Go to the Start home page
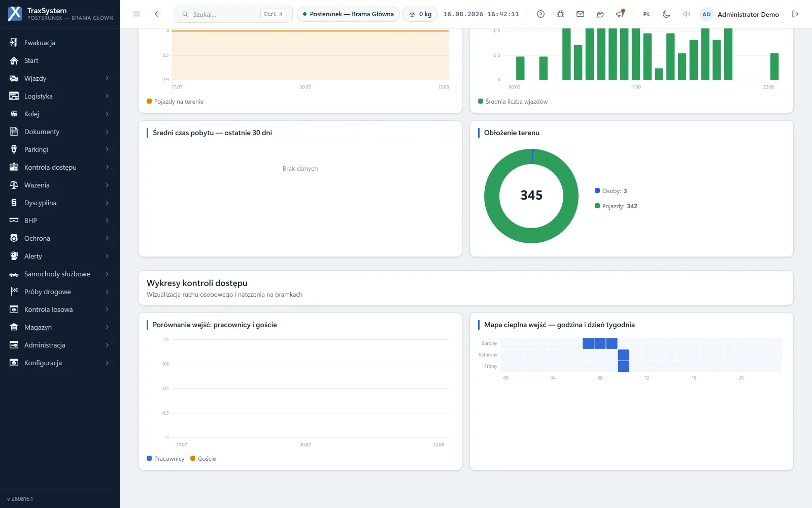The width and height of the screenshot is (812, 508). (x=60, y=60)
